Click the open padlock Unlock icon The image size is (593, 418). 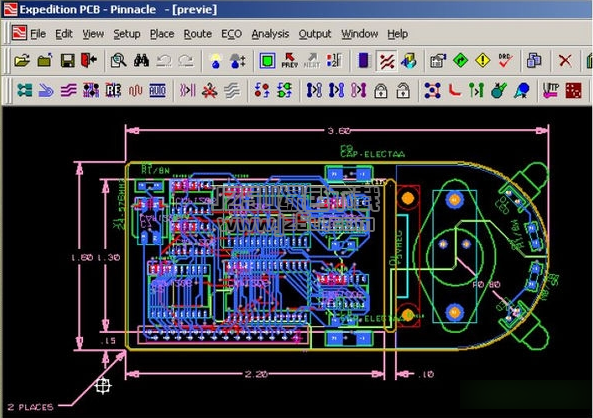[x=403, y=90]
